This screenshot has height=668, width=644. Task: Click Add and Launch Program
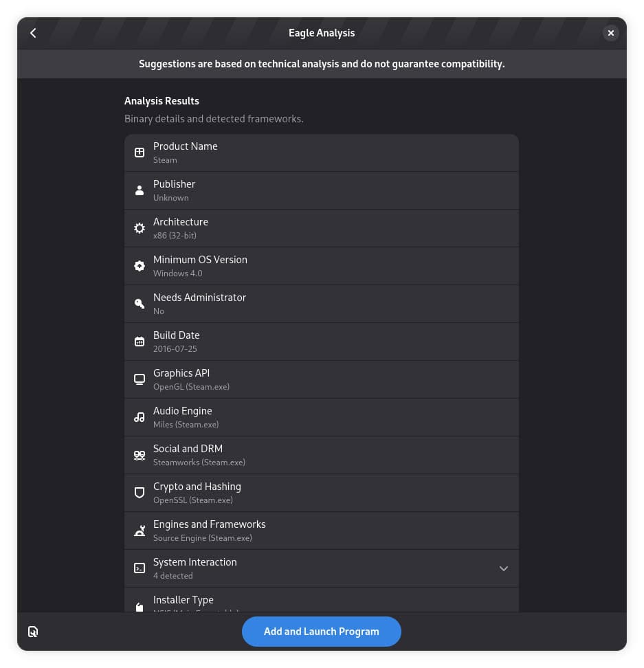pos(322,631)
